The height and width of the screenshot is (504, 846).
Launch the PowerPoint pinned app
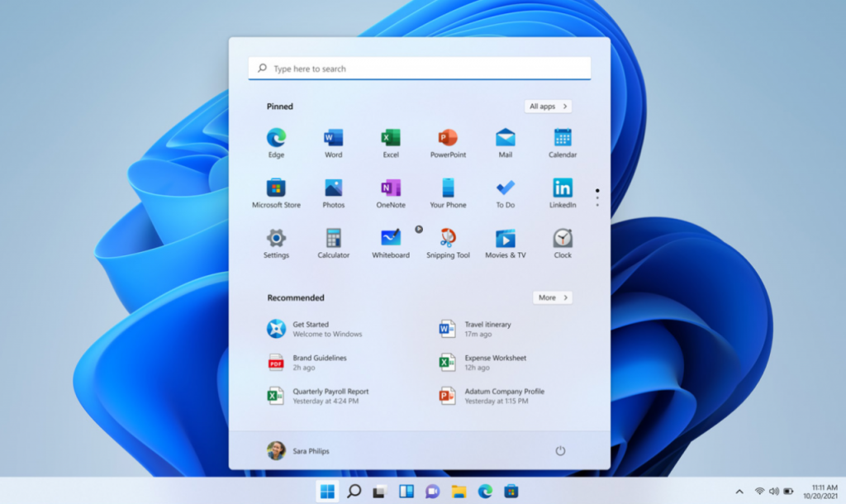448,143
